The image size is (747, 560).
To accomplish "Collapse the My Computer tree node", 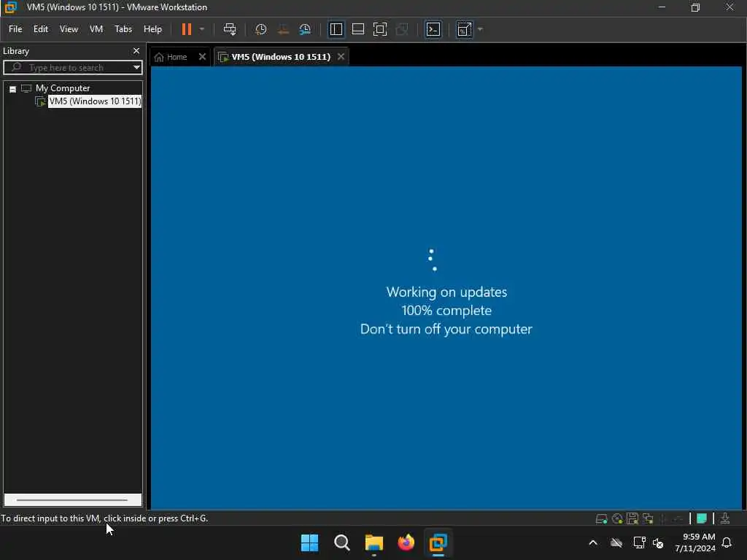I will (x=13, y=88).
